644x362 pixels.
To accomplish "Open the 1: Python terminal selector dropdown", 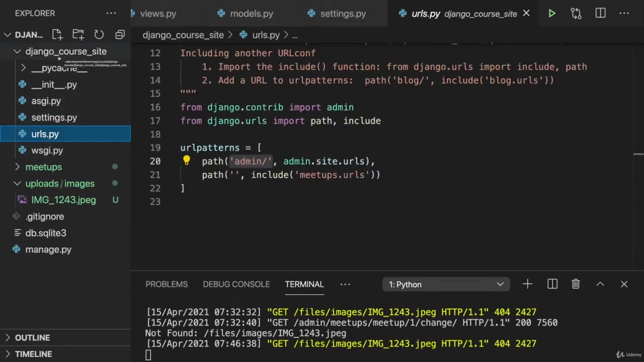I will pyautogui.click(x=446, y=285).
